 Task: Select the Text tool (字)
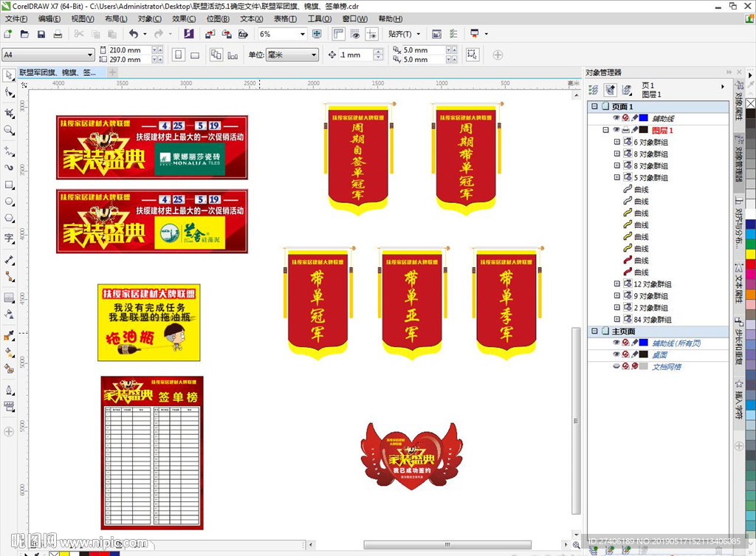9,238
